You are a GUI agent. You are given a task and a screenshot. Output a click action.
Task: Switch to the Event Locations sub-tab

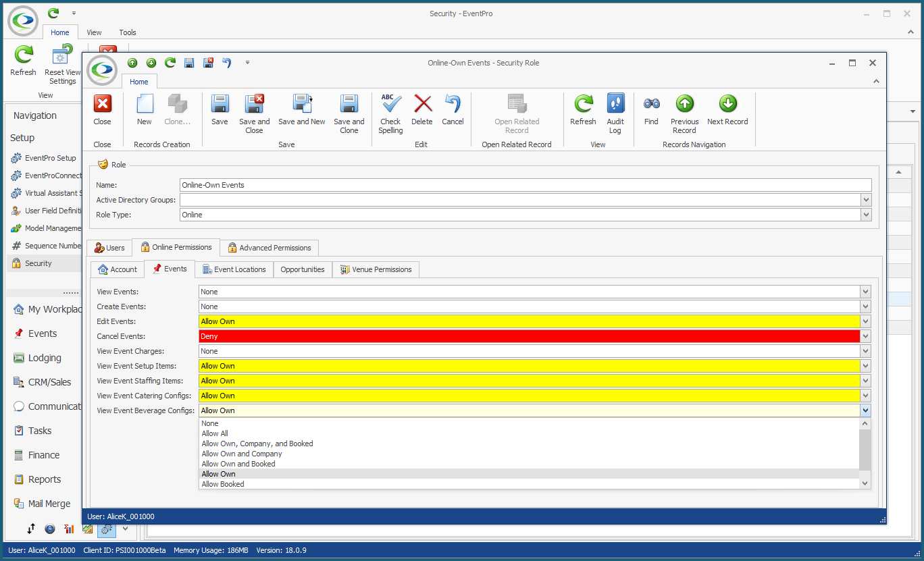234,269
